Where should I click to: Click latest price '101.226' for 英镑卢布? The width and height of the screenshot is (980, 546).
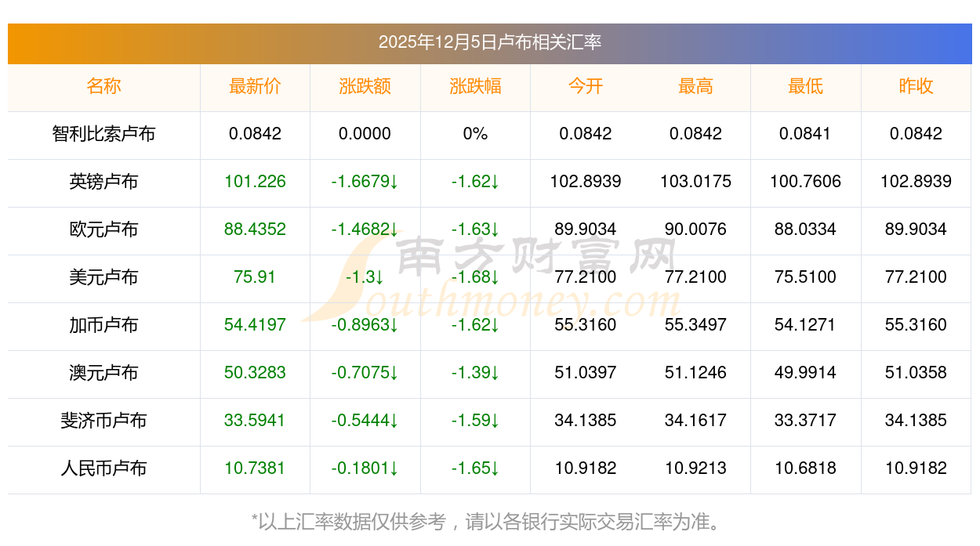point(255,182)
